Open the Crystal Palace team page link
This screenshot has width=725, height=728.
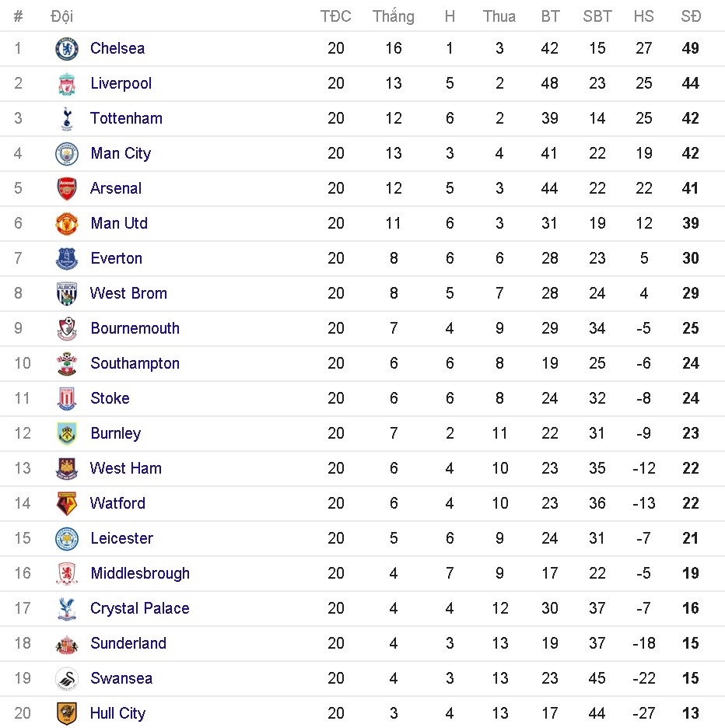(x=140, y=608)
